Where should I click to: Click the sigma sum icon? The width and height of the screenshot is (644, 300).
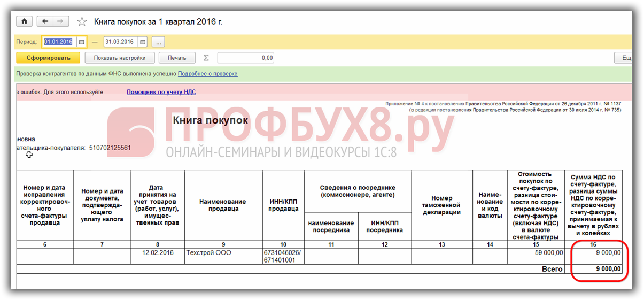point(206,58)
